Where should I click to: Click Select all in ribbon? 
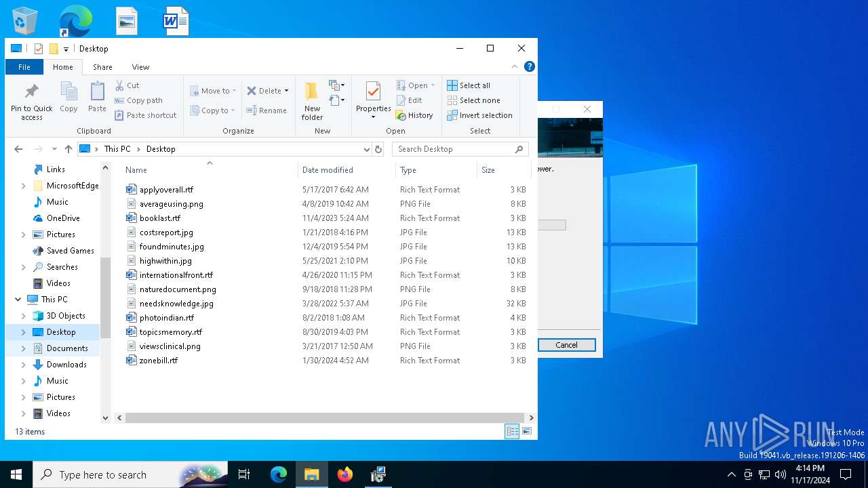pos(469,85)
